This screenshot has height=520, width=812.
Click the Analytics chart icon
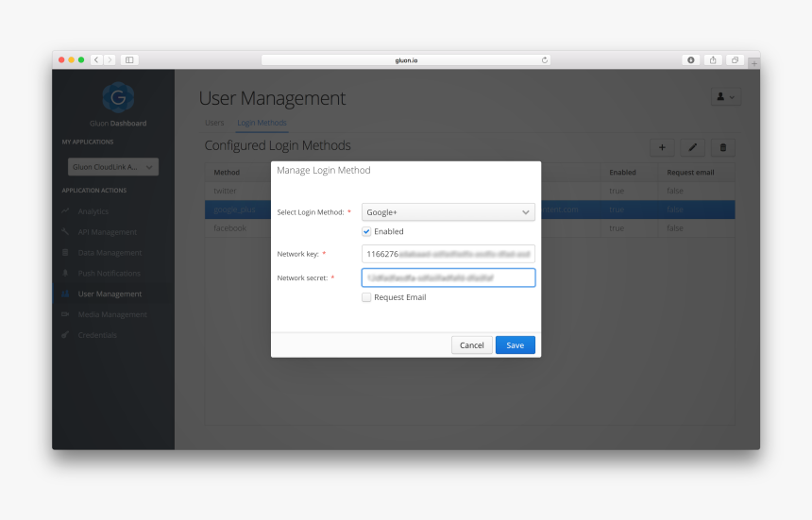coord(65,210)
